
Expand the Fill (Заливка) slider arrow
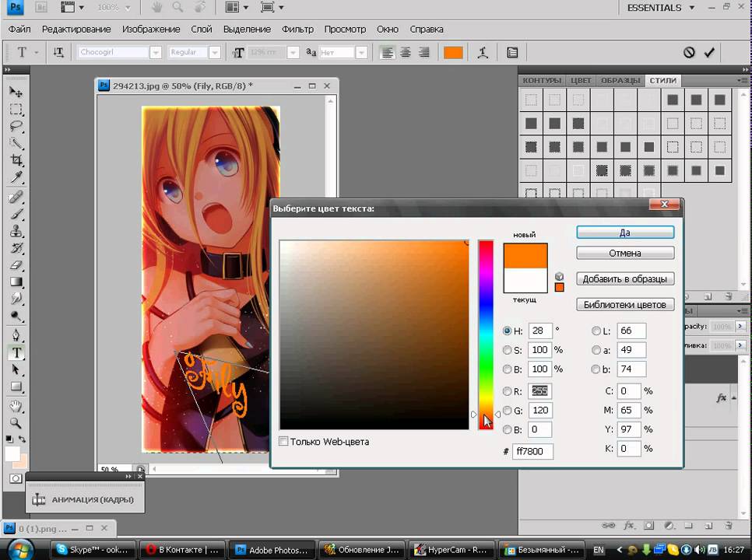click(740, 345)
